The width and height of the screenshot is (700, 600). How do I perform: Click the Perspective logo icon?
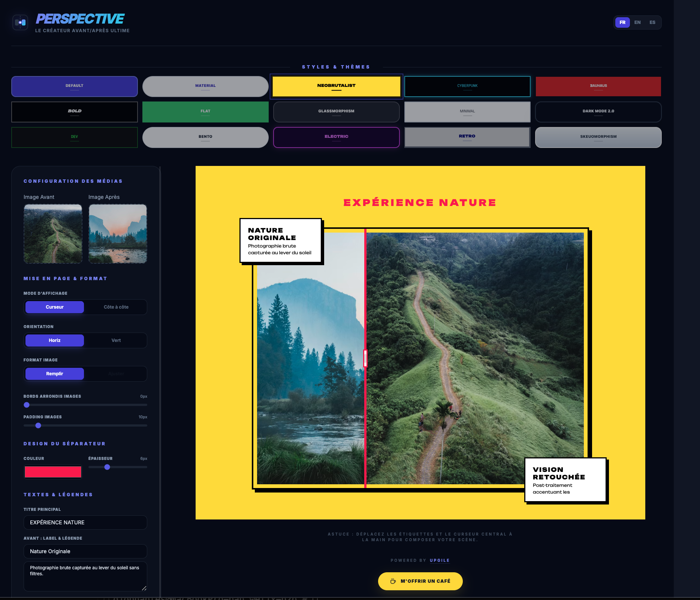20,22
